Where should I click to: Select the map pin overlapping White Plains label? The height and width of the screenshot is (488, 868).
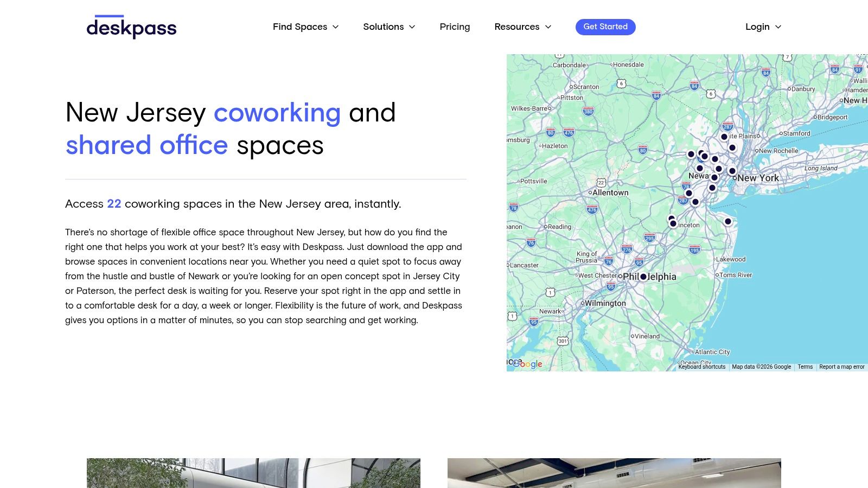coord(724,137)
